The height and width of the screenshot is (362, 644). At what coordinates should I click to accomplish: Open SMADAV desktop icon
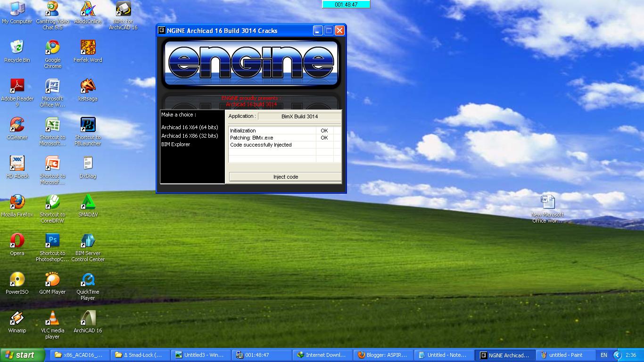[x=88, y=206]
